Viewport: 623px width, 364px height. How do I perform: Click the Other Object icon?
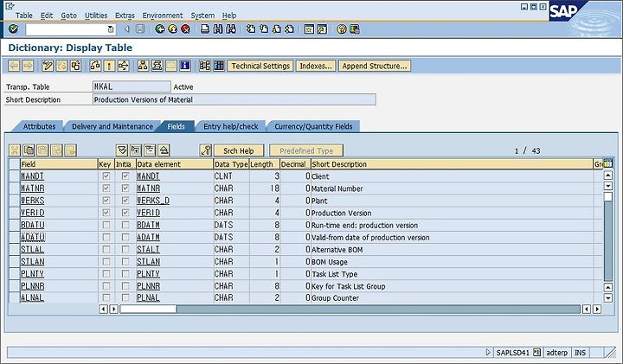(75, 66)
